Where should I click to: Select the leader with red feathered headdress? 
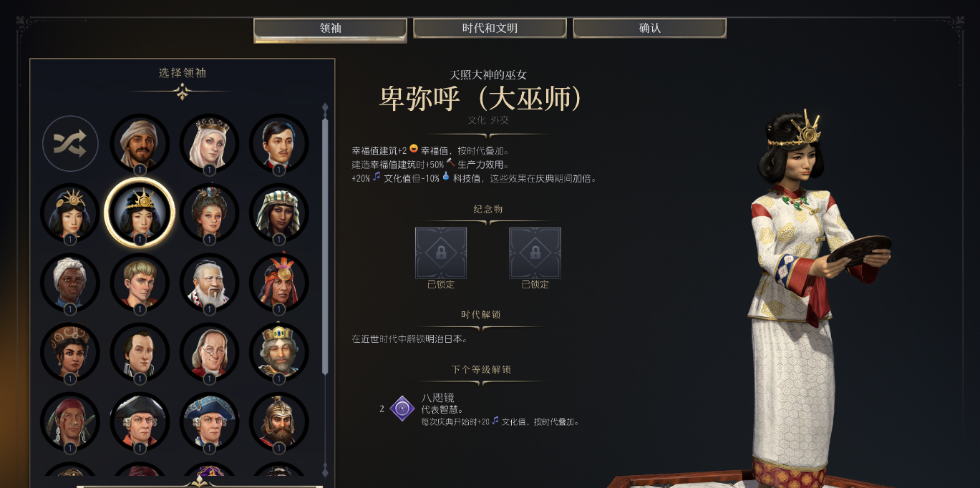point(278,283)
